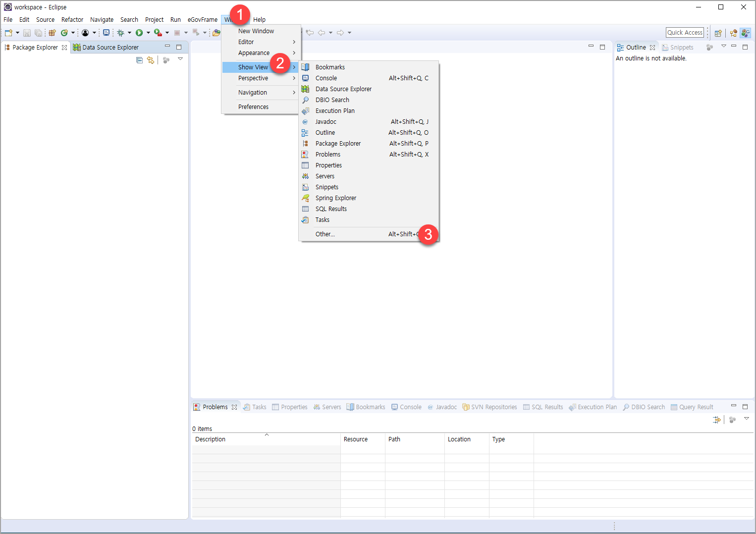This screenshot has width=756, height=534.
Task: Switch to the Java EE perspective icon
Action: pos(733,33)
